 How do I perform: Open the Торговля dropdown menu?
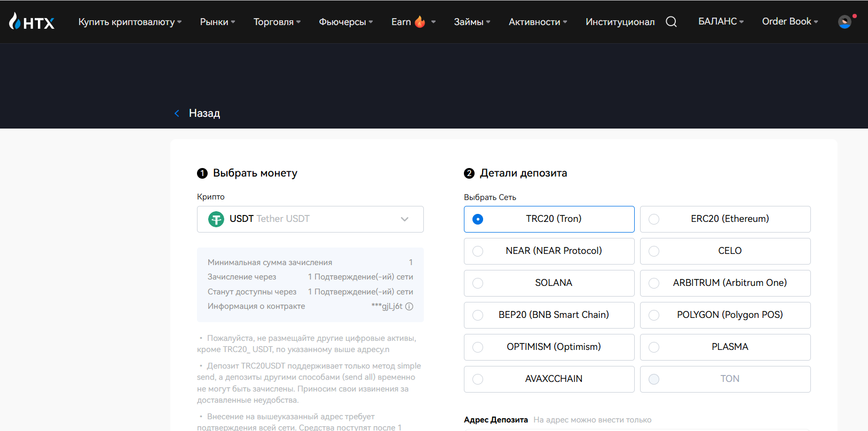coord(277,22)
